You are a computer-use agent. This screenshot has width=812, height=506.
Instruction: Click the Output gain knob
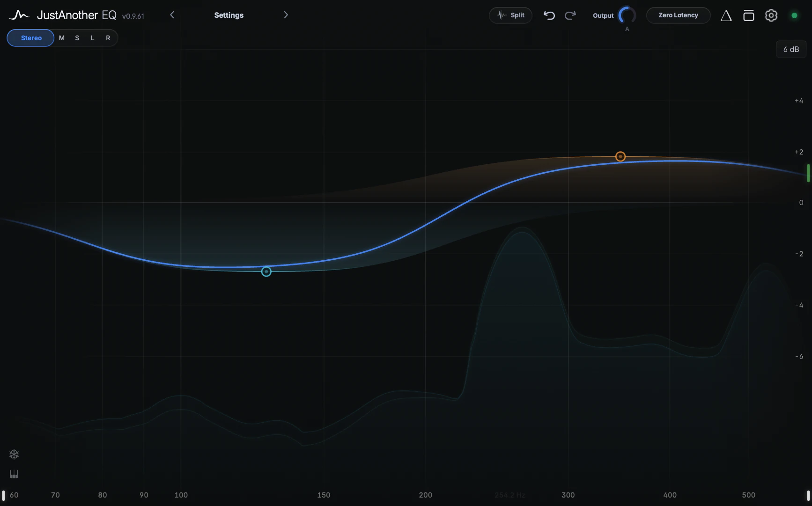click(627, 15)
